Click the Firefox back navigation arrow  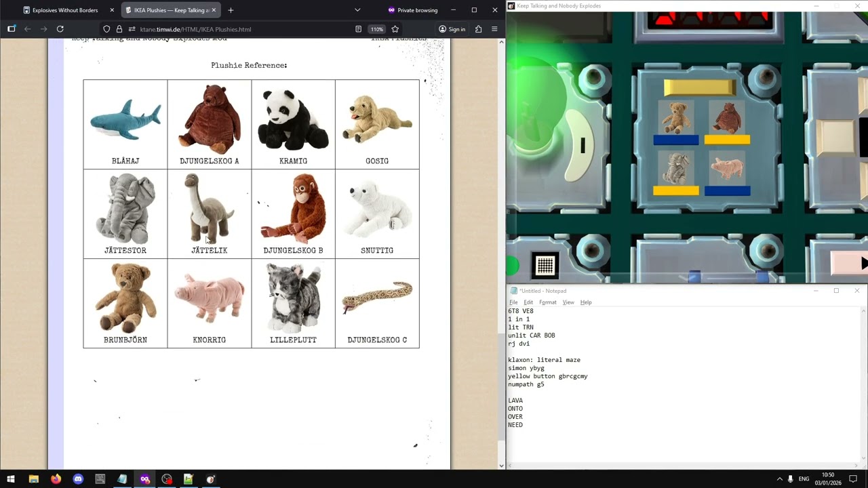(28, 29)
